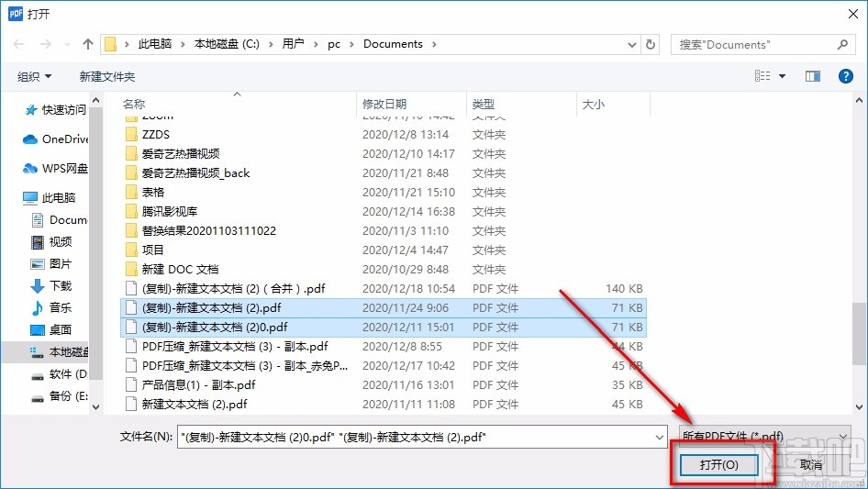Click file list scroll up arrow
Screen dimensions: 868x489
tap(859, 101)
